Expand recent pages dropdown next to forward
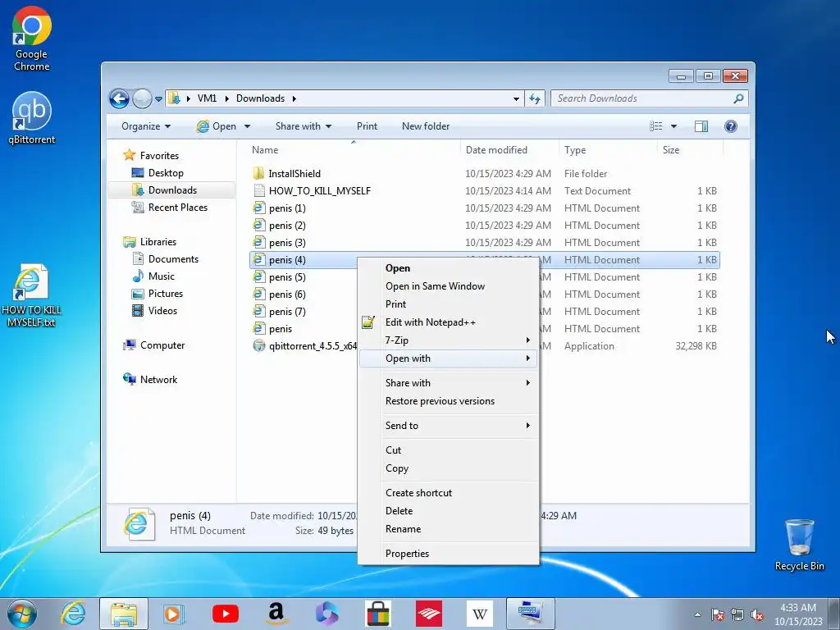Screen dimensions: 840x630 point(158,99)
